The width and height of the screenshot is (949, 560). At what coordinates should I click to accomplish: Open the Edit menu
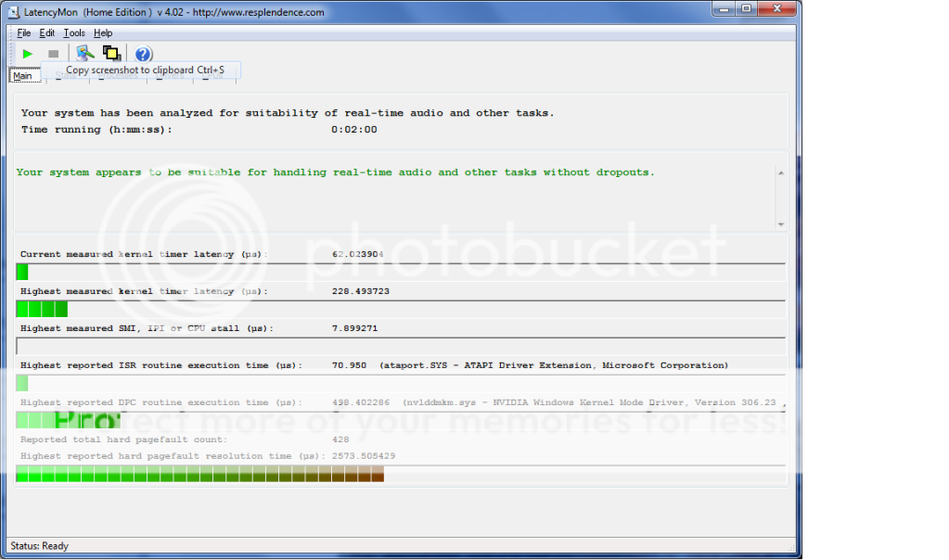click(46, 32)
